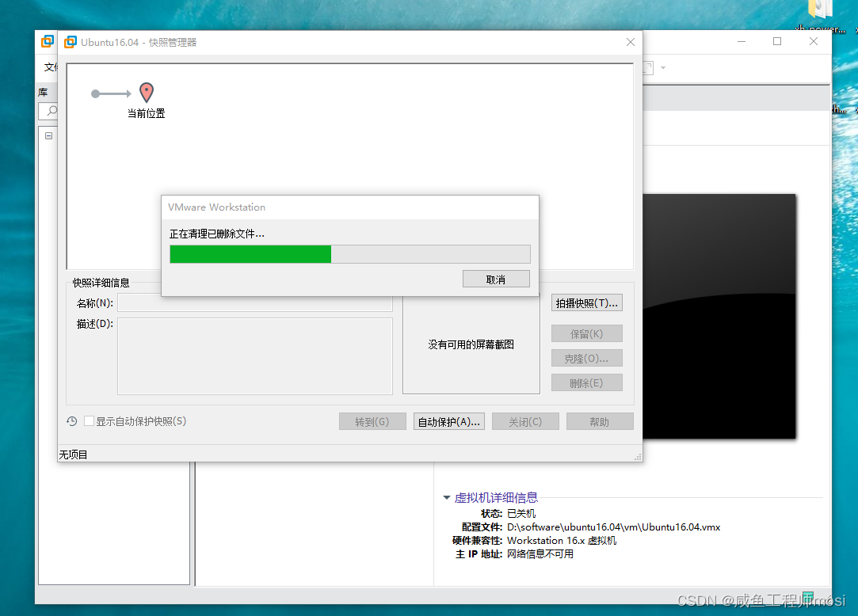Click the 当前位置 label under the pin
The width and height of the screenshot is (858, 616).
[146, 113]
